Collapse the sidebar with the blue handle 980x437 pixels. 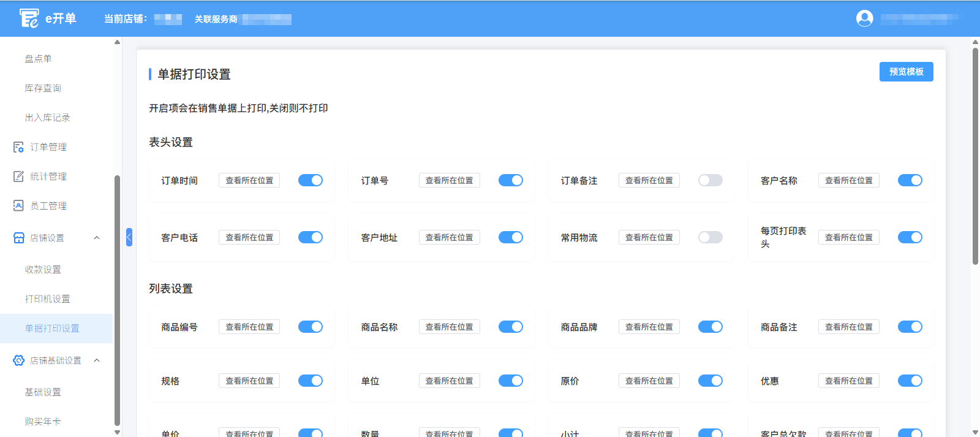click(129, 237)
